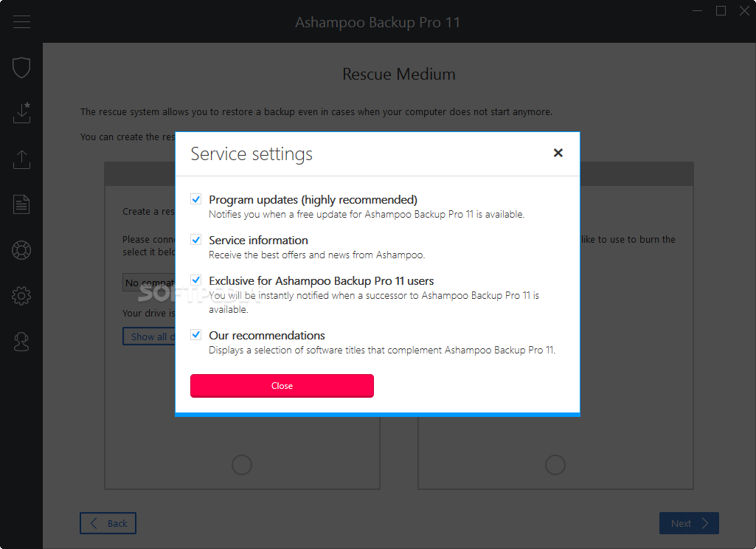This screenshot has height=549, width=756.
Task: Minimize the Ashampoo window
Action: pos(697,10)
